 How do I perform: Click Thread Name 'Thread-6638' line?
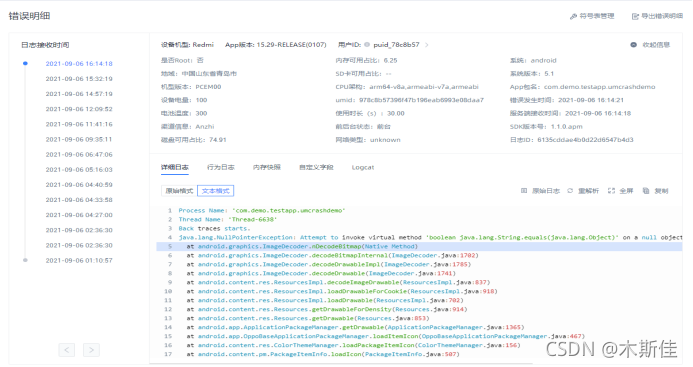click(228, 219)
